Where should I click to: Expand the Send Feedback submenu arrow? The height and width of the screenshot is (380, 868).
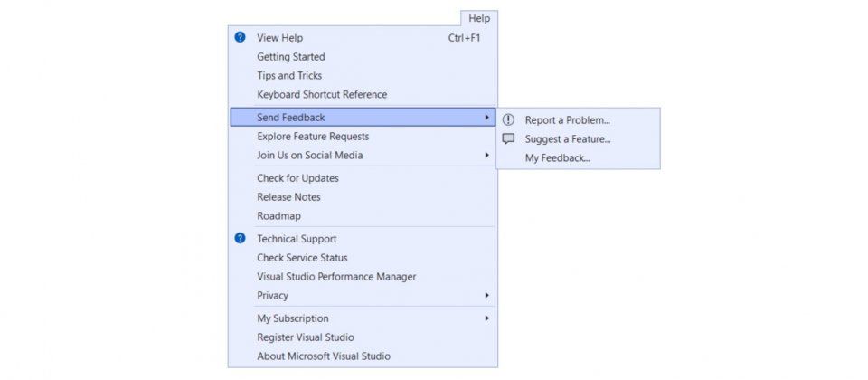[x=486, y=118]
